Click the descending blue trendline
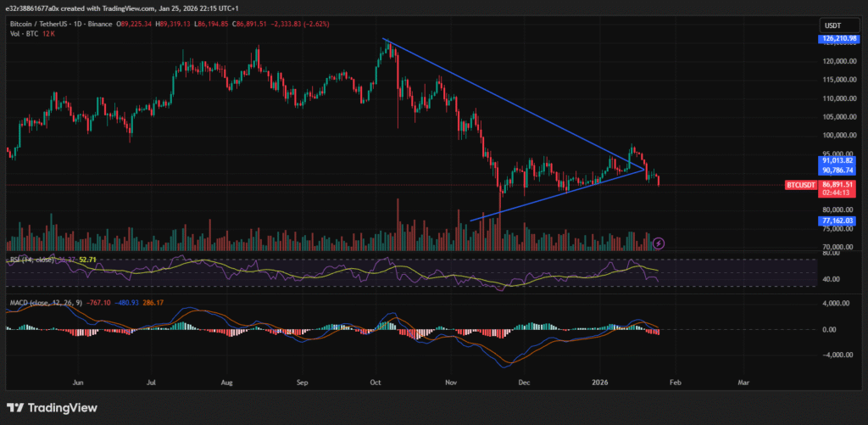 tap(509, 102)
